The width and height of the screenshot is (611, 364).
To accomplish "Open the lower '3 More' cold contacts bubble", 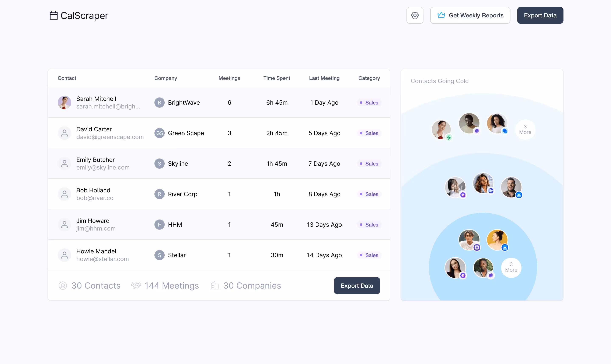I will click(x=511, y=267).
